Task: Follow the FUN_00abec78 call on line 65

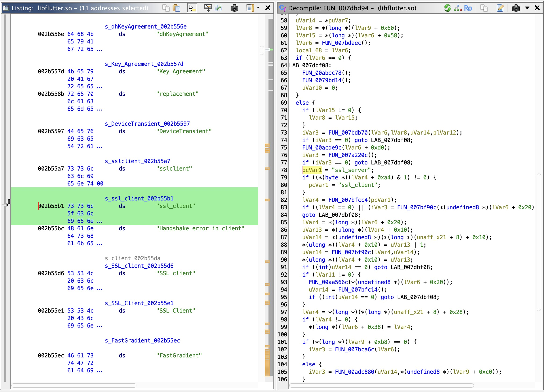Action: tap(322, 73)
